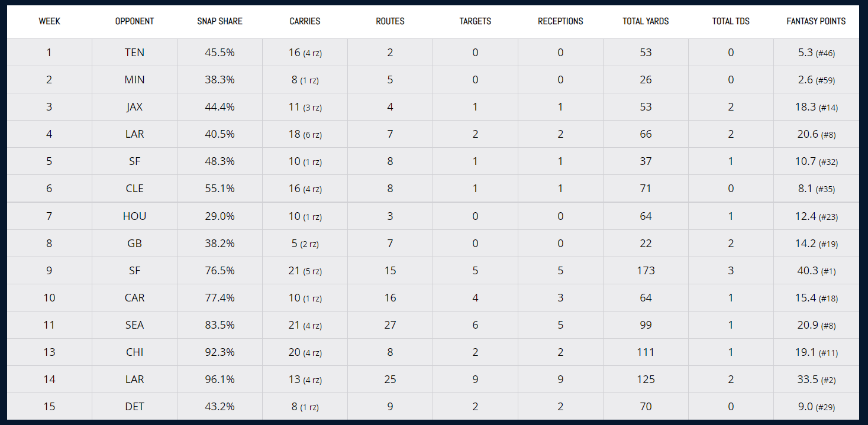Select the FANTASY POINTS column header
This screenshot has width=868, height=425.
click(x=816, y=21)
